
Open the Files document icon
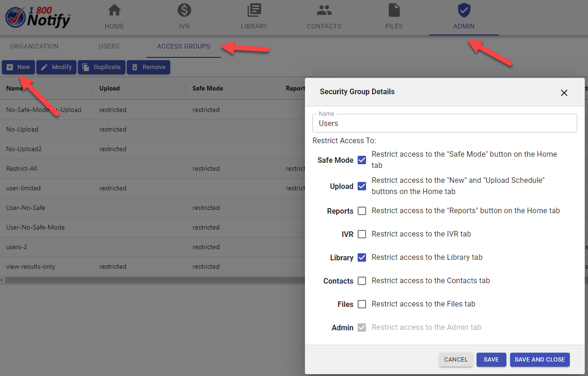[394, 10]
